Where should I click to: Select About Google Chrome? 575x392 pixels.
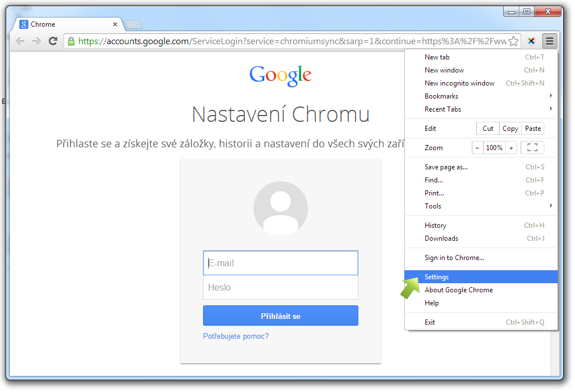(x=481, y=290)
